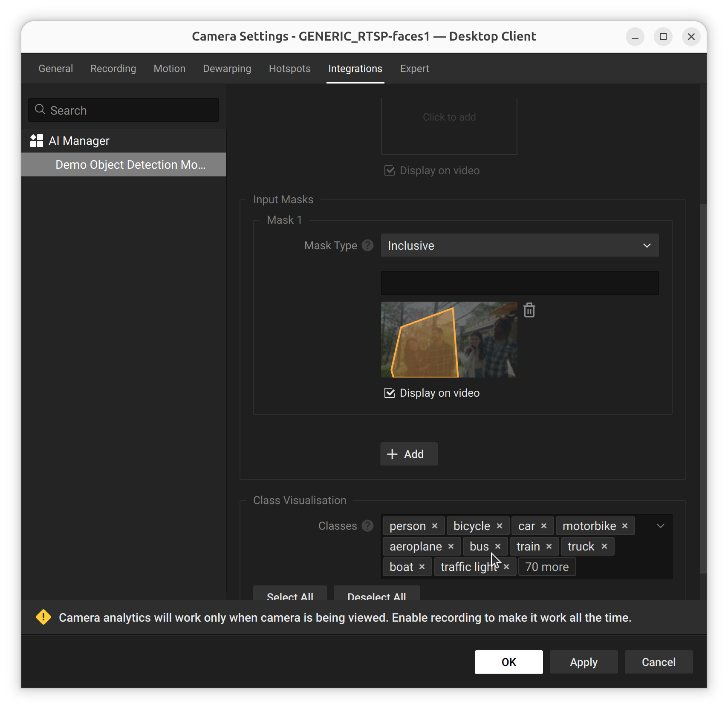Remove the bicycle class tag
The height and width of the screenshot is (709, 728).
500,526
